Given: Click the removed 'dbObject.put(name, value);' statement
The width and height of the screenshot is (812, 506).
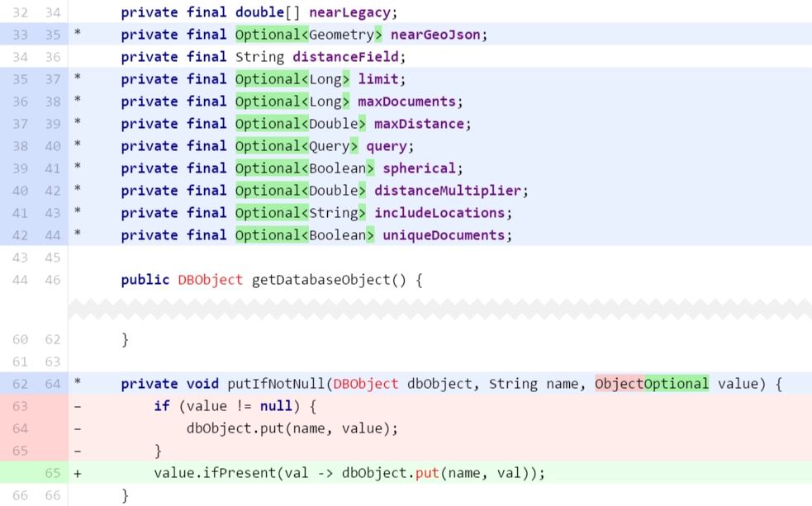Looking at the screenshot, I should [x=292, y=428].
